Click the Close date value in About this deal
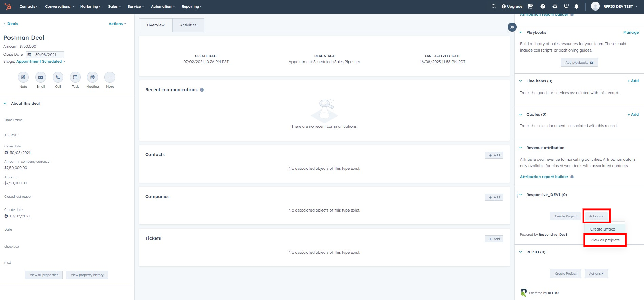 [x=20, y=153]
